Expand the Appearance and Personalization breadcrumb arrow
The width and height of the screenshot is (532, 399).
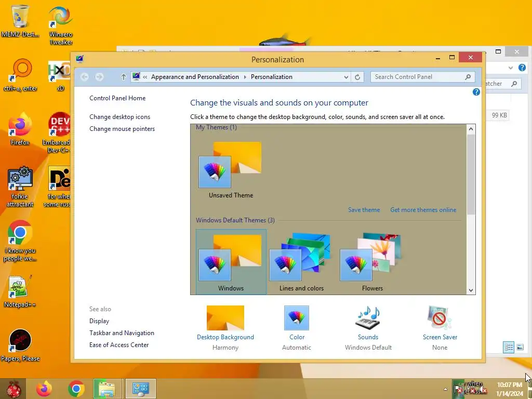click(x=245, y=77)
